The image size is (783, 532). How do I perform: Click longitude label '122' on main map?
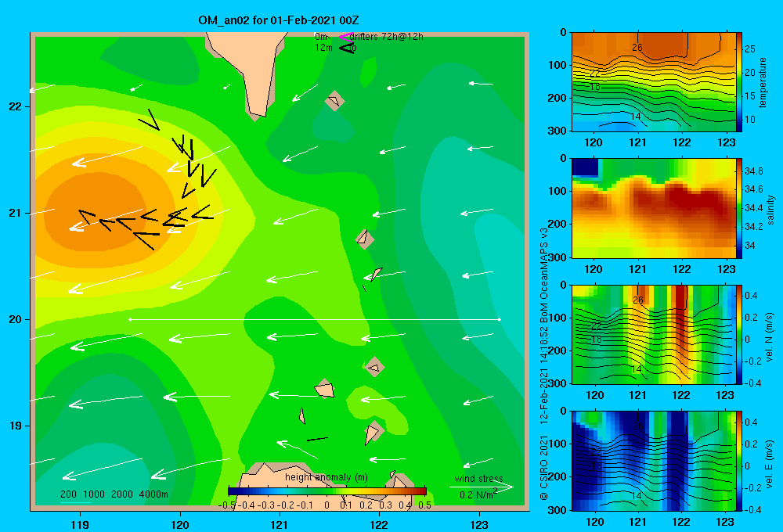coord(379,524)
